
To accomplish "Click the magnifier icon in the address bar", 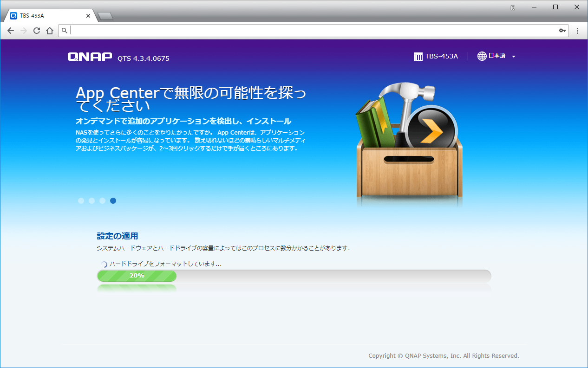I will tap(65, 31).
